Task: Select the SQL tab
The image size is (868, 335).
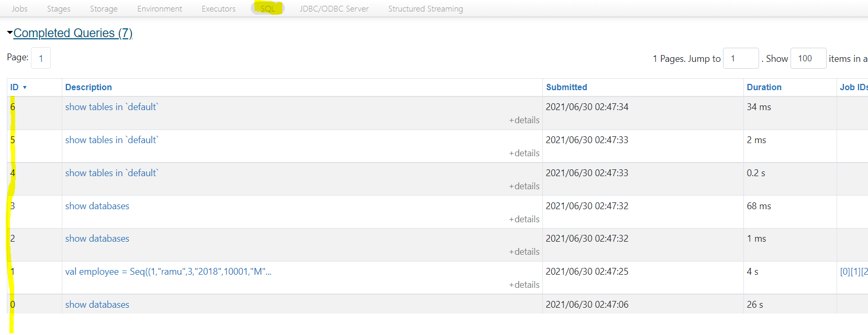Action: 268,9
